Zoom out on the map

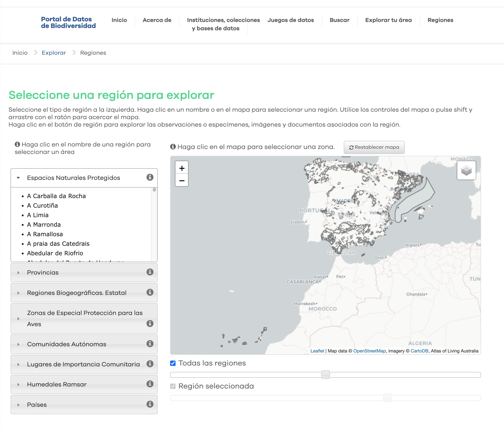[182, 180]
